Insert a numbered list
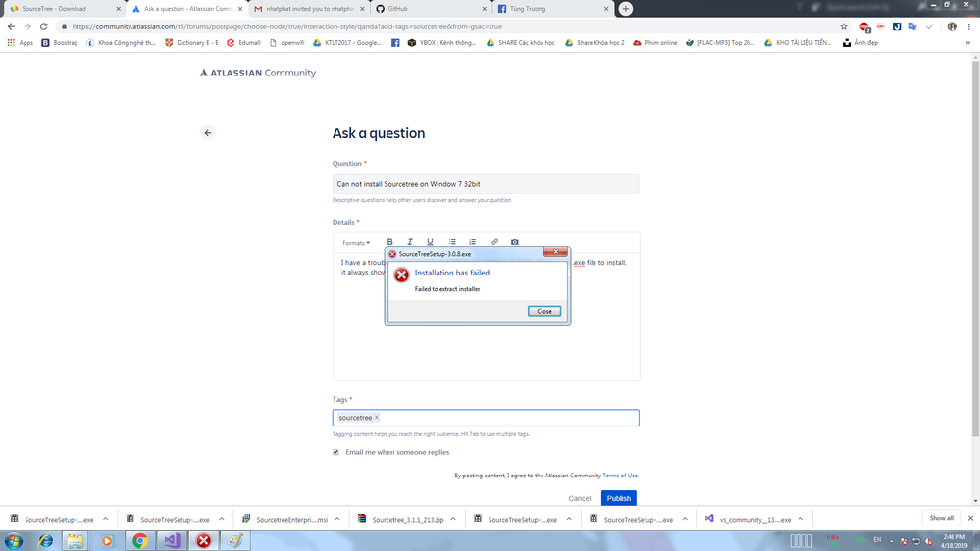Screen dimensions: 980x551 (473, 242)
